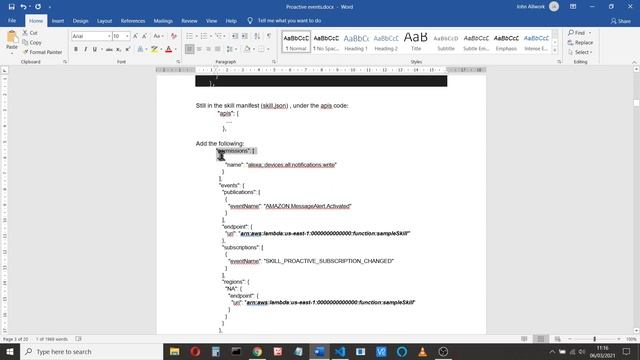Click the Share button
This screenshot has height=360, width=640.
point(620,21)
